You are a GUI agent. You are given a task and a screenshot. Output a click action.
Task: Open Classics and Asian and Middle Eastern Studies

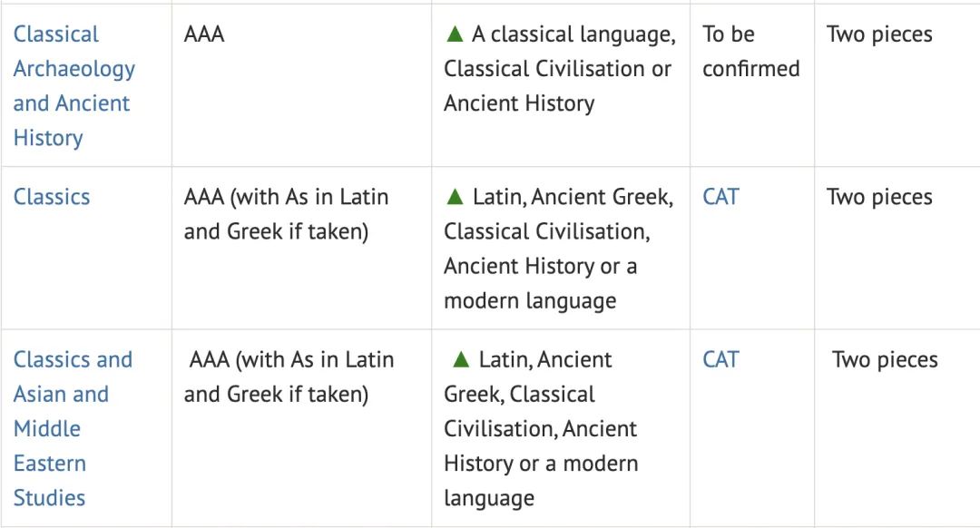(x=73, y=428)
